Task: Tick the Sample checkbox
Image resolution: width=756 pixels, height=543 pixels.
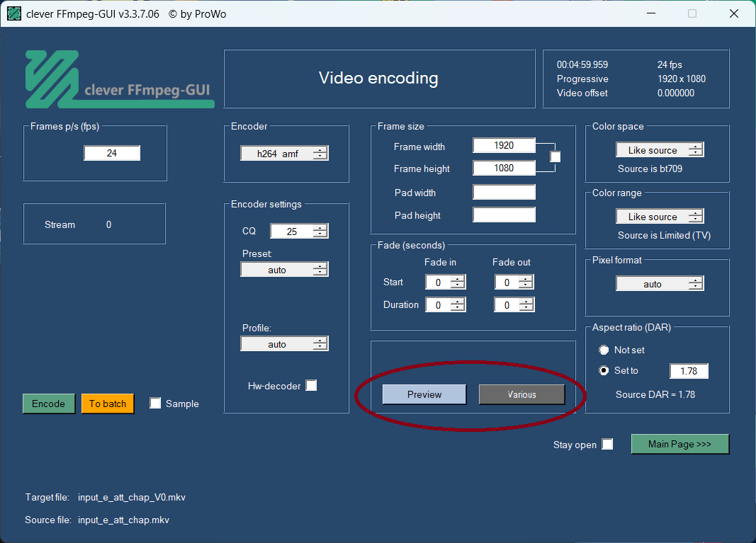Action: [155, 404]
